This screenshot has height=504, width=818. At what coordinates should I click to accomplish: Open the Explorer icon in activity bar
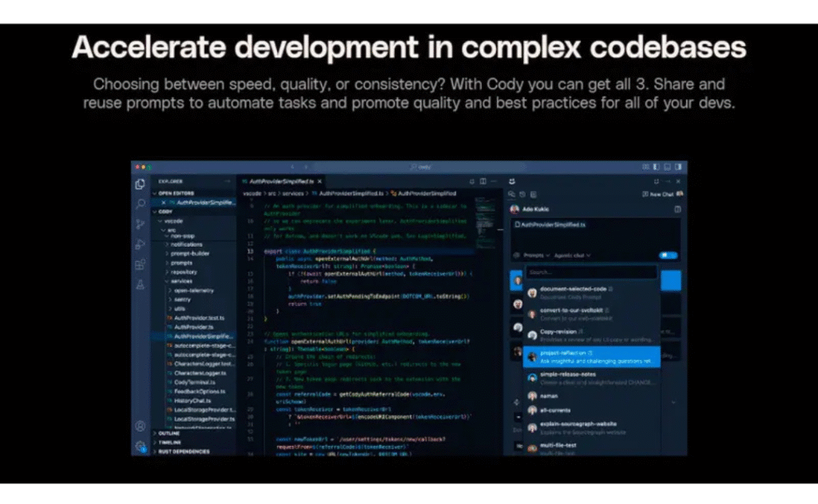(x=140, y=184)
